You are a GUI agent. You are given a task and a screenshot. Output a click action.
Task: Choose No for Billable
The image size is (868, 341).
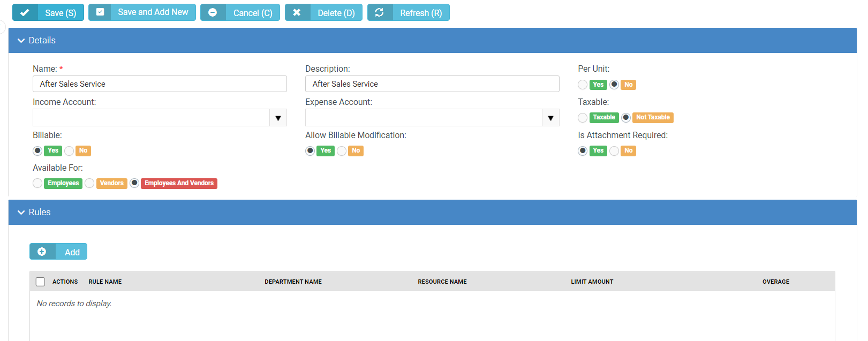point(69,151)
